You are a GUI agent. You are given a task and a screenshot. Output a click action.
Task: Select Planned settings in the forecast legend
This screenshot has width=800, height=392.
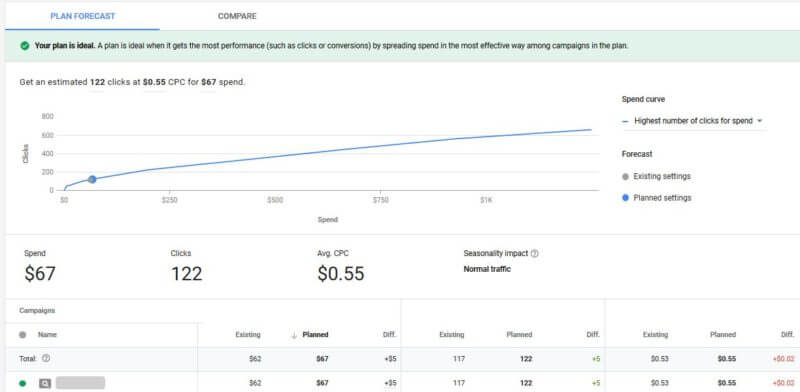point(657,198)
